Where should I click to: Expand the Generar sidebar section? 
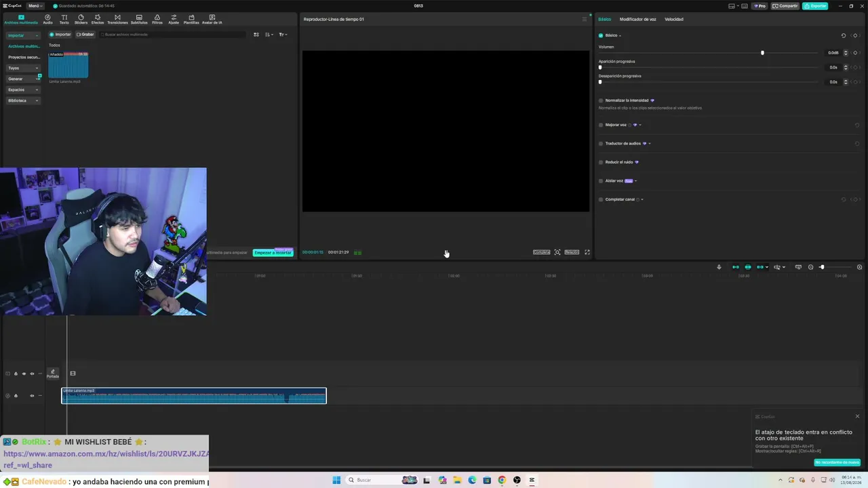point(22,79)
